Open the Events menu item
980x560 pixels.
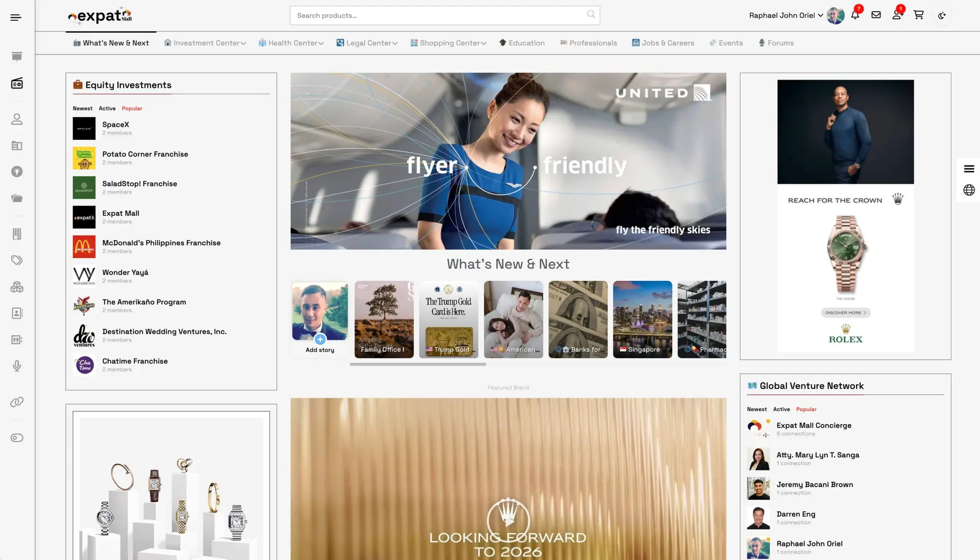point(726,43)
